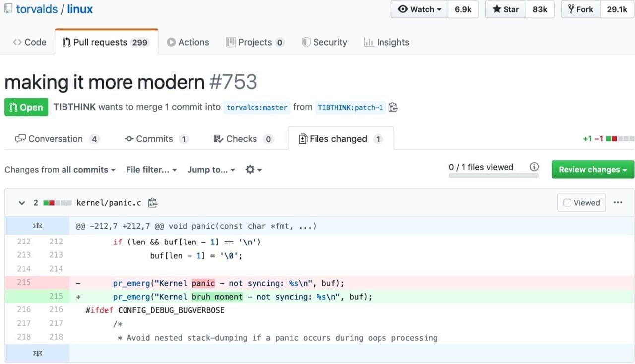Go to the Actions tab
The height and width of the screenshot is (364, 635).
tap(188, 42)
